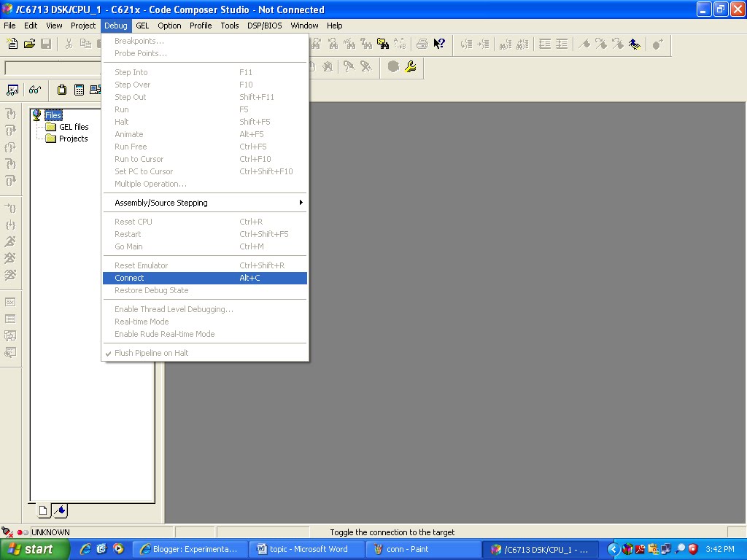Click the disconnected target status icon

(x=7, y=532)
